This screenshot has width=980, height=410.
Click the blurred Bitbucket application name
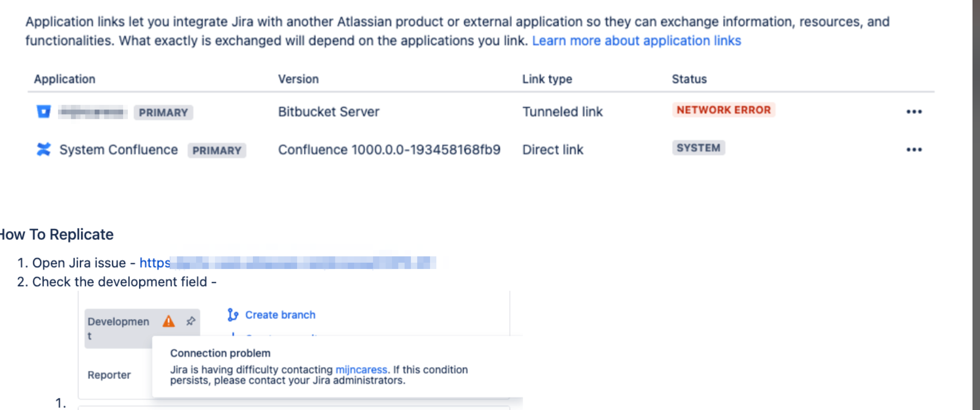pyautogui.click(x=93, y=112)
